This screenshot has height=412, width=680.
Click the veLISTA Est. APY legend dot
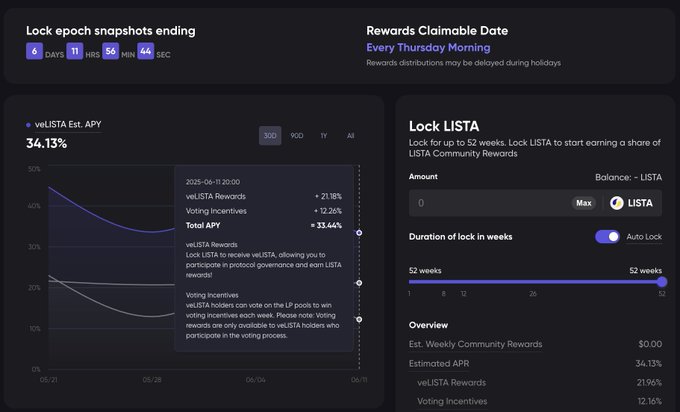pos(28,125)
